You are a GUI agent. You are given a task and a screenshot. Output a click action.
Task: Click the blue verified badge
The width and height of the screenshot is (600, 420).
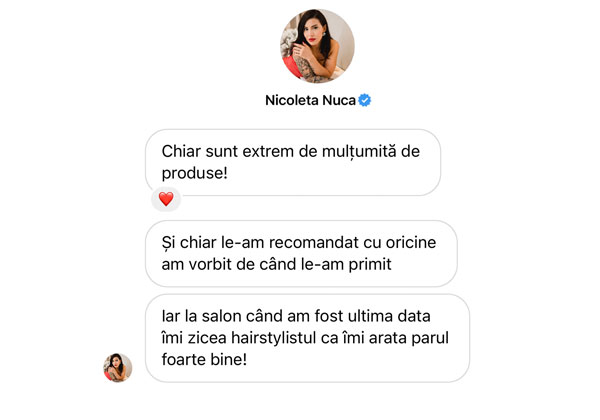(364, 100)
